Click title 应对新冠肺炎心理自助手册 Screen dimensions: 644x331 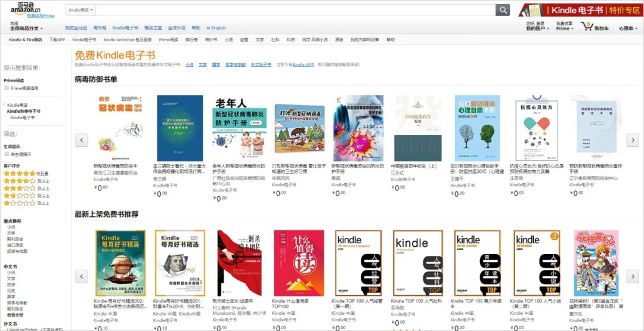point(477,169)
